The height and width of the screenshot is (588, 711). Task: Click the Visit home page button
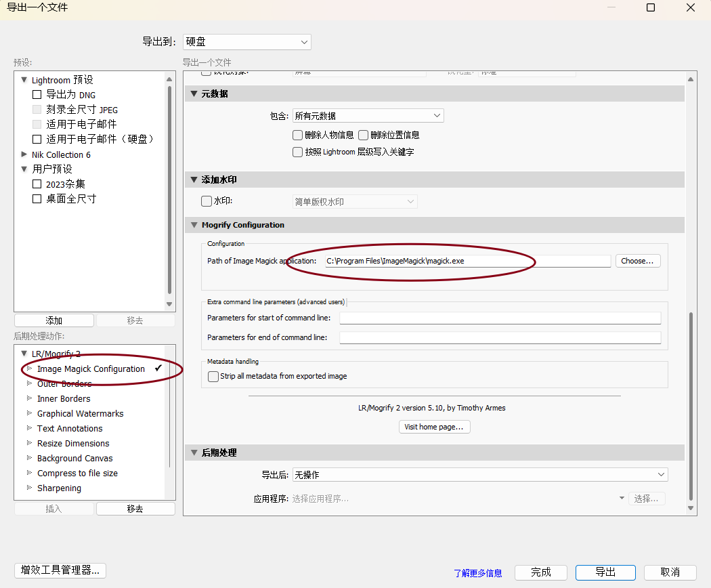click(x=434, y=426)
